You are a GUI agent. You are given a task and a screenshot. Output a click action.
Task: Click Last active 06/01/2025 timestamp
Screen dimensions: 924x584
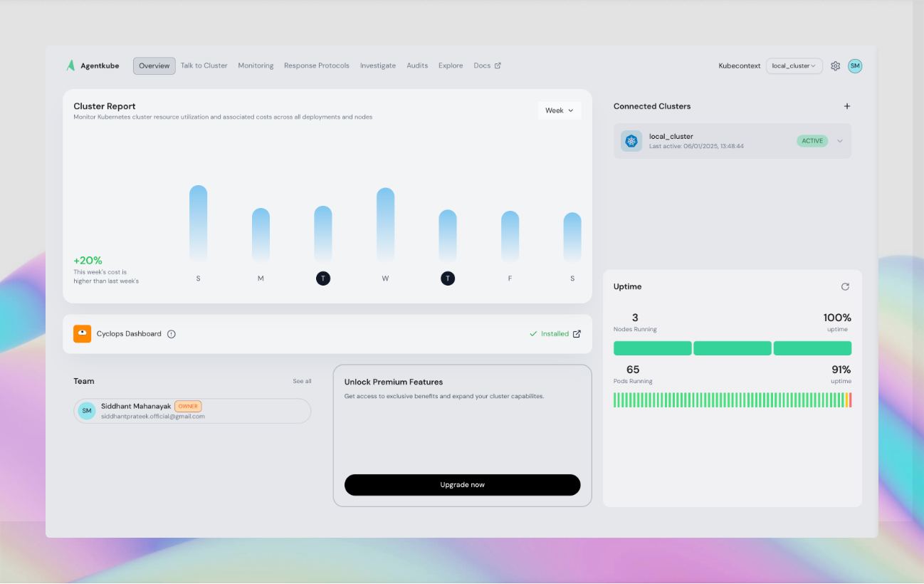pyautogui.click(x=696, y=146)
